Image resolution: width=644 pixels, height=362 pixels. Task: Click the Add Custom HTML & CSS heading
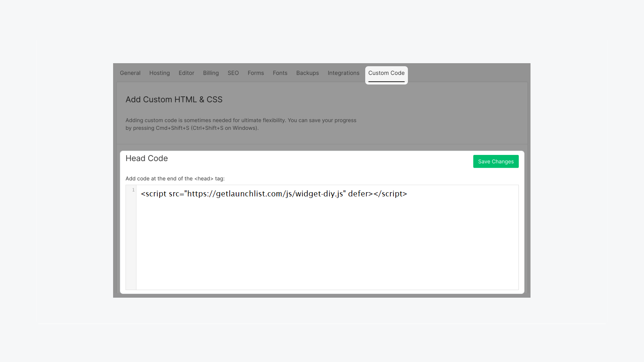point(174,100)
